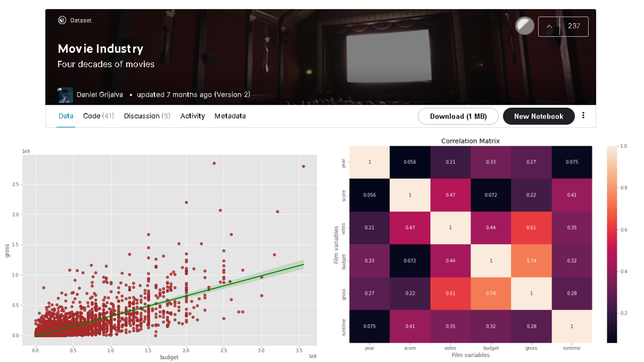Open Daniel Grijalva's avatar thumbnail
Screen dimensions: 644x362
65,95
